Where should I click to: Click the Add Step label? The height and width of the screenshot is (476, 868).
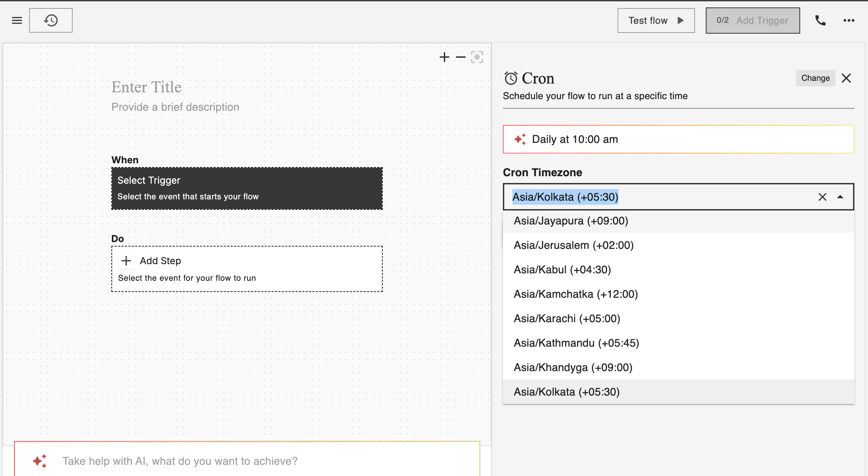[160, 261]
